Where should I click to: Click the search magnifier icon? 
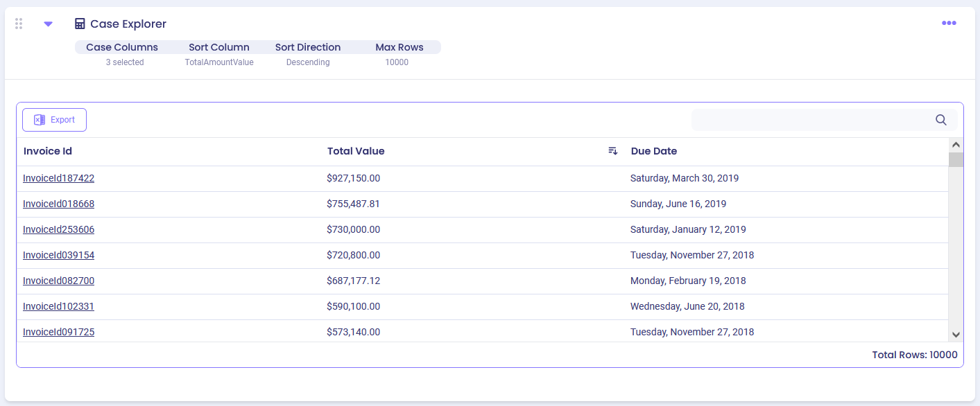point(940,120)
